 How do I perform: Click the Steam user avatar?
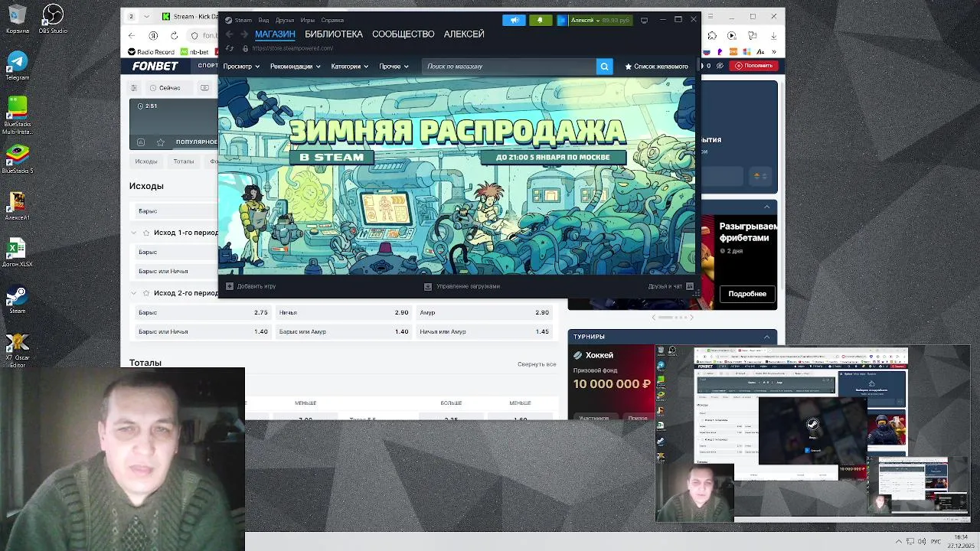pyautogui.click(x=562, y=20)
